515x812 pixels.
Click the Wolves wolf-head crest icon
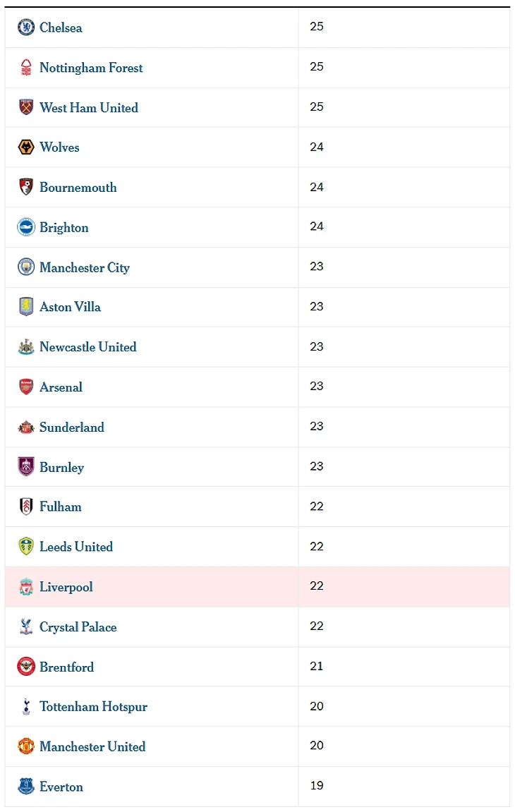26,147
